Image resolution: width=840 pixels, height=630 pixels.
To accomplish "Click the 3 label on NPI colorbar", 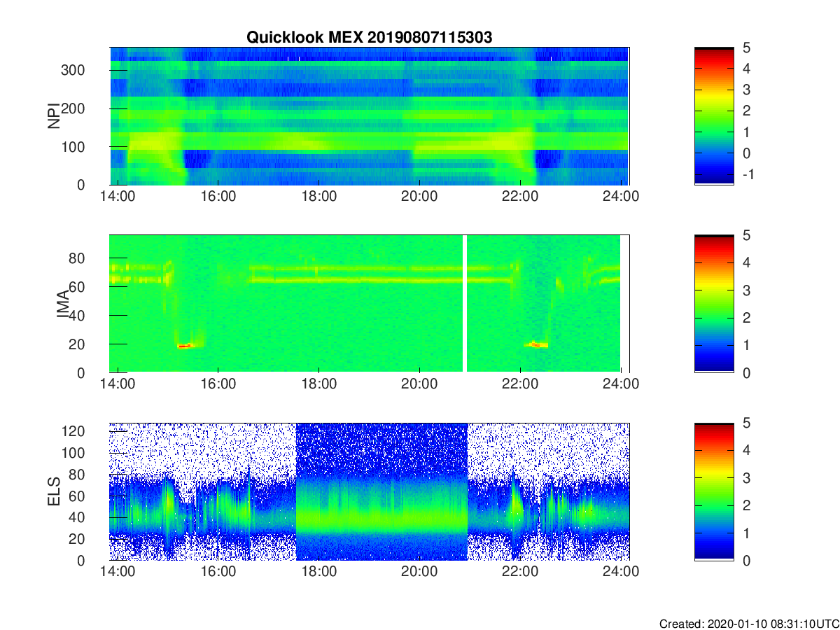I will tap(745, 90).
